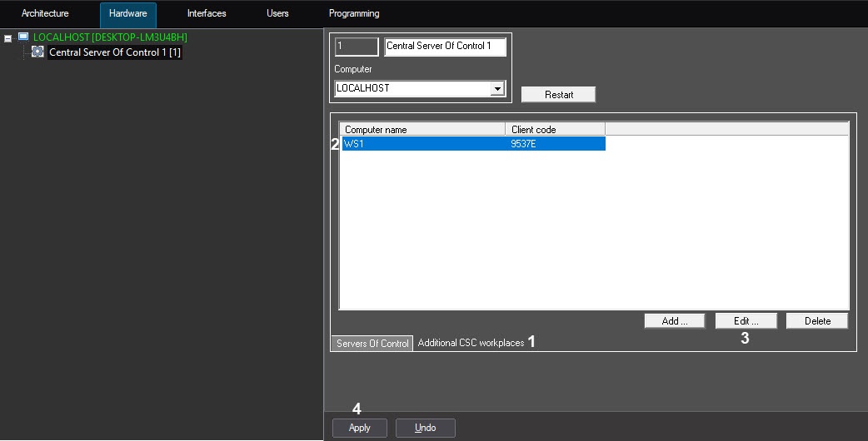This screenshot has width=868, height=441.
Task: Collapse the LOCALHOST tree node
Action: 7,38
